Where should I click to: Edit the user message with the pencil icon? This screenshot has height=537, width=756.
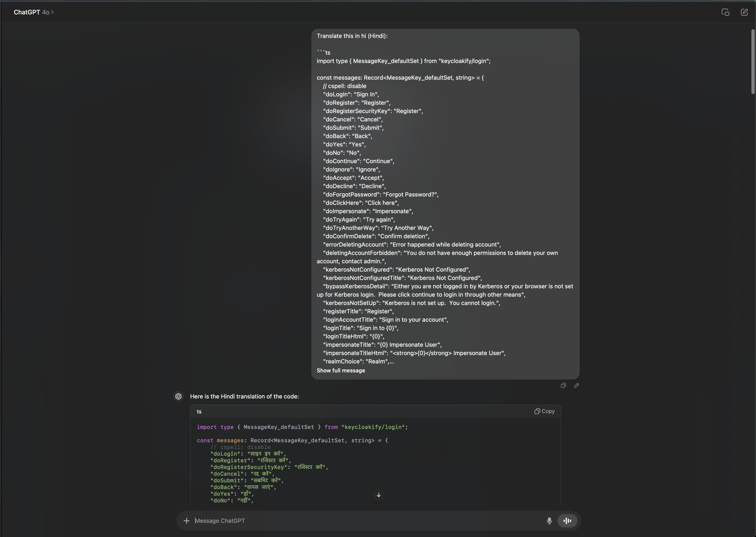coord(576,386)
